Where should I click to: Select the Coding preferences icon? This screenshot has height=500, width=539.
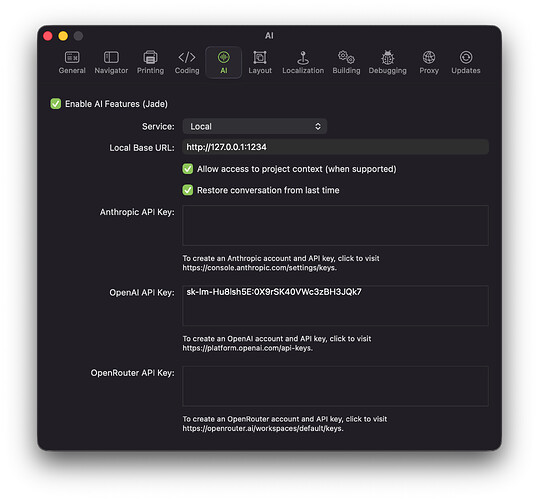tap(187, 62)
